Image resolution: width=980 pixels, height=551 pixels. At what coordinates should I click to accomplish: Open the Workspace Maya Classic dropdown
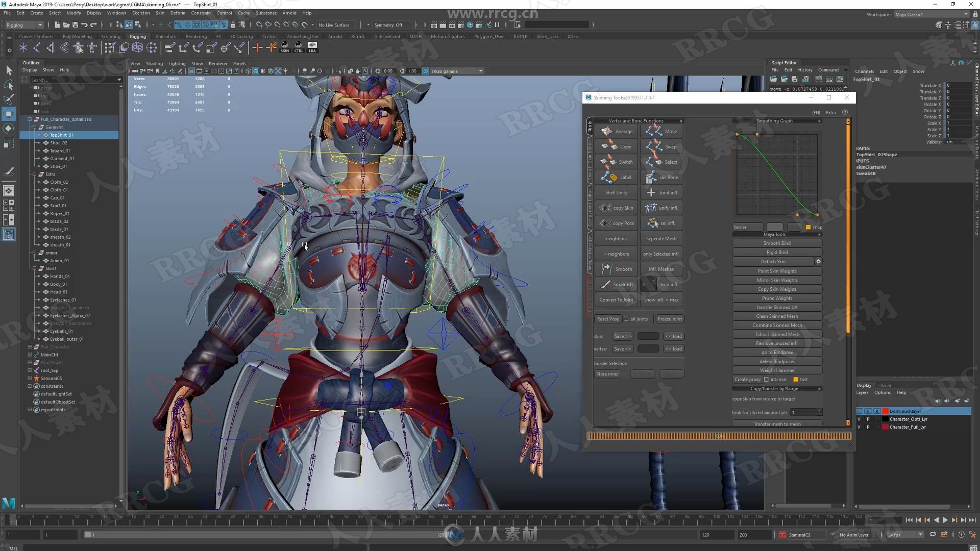point(932,14)
